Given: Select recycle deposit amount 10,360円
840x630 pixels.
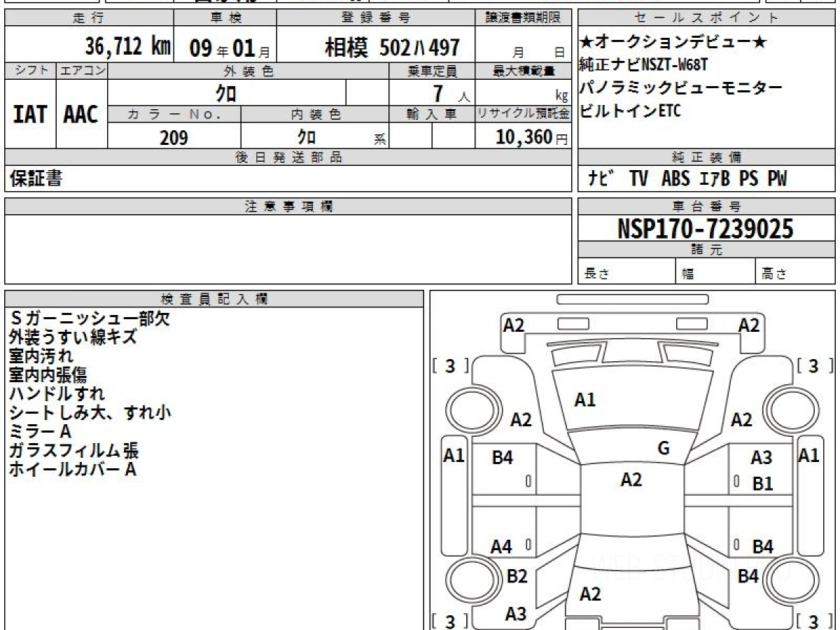Looking at the screenshot, I should [x=532, y=137].
